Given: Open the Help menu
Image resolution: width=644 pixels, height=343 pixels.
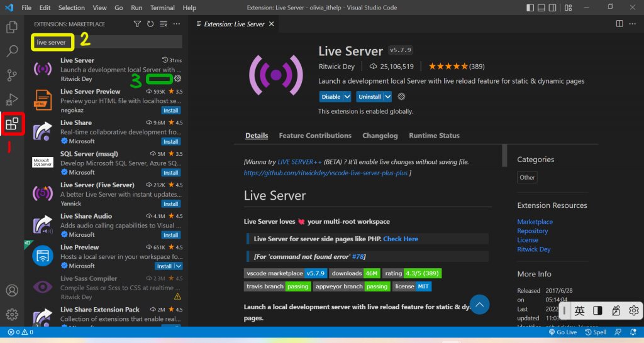Looking at the screenshot, I should (189, 8).
